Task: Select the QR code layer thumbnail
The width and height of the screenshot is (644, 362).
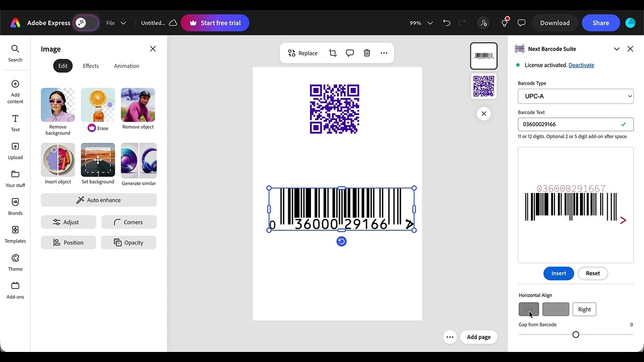Action: tap(484, 86)
